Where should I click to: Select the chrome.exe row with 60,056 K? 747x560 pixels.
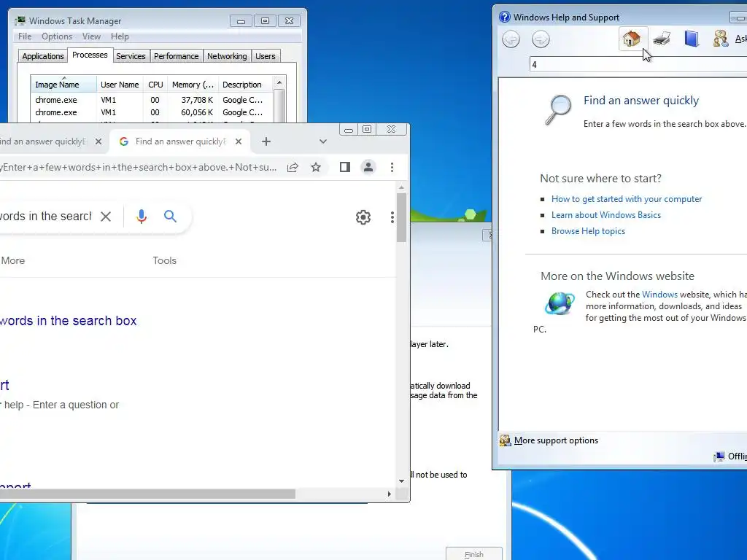click(x=152, y=112)
